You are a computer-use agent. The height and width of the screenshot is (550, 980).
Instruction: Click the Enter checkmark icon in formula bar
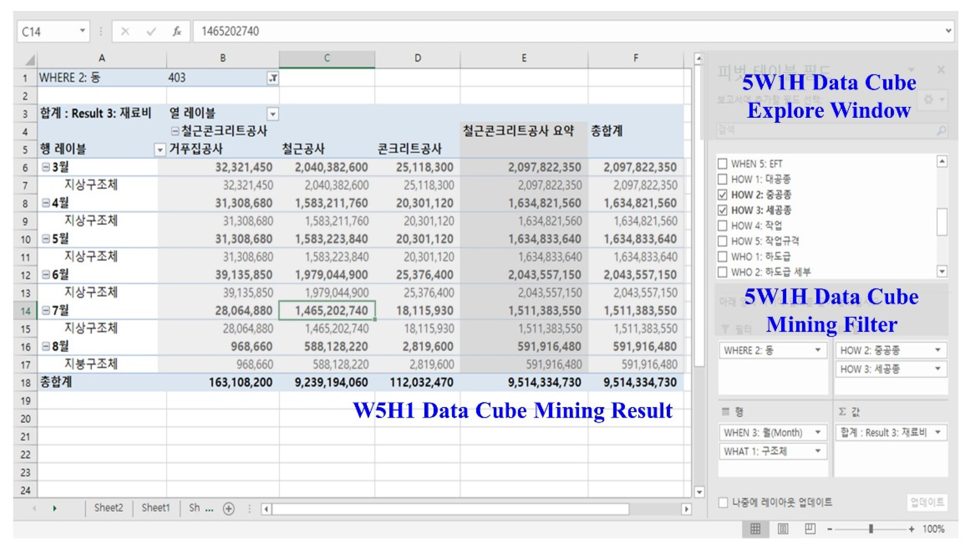(x=151, y=31)
